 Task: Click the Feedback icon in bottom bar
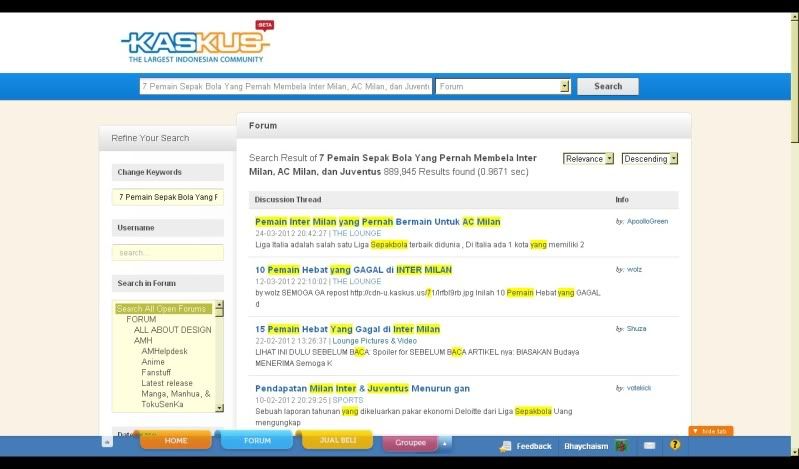click(505, 446)
